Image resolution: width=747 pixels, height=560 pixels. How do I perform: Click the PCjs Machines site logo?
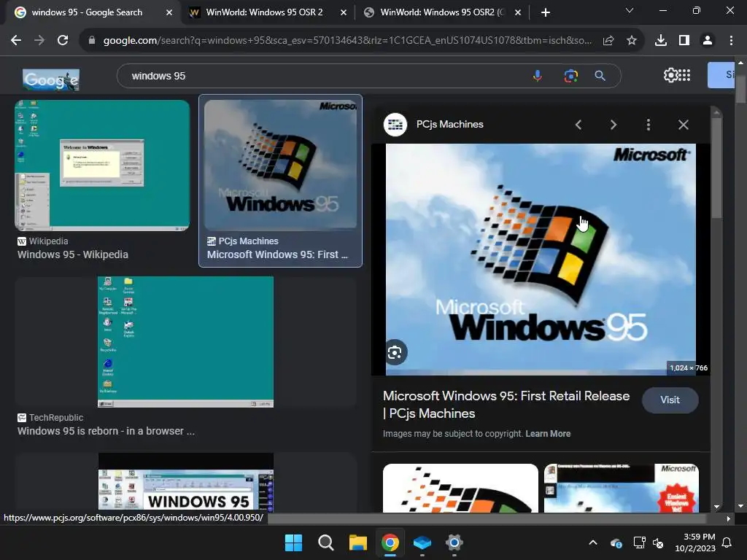395,125
